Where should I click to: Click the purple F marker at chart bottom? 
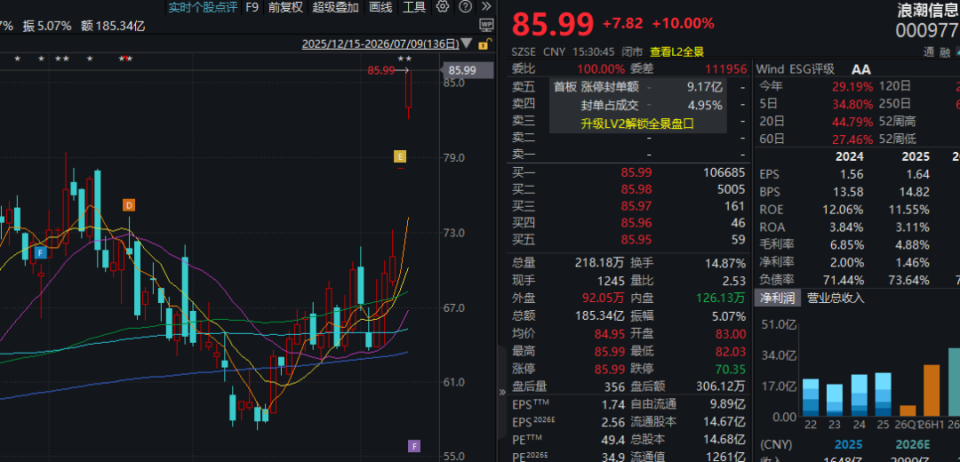coord(414,446)
